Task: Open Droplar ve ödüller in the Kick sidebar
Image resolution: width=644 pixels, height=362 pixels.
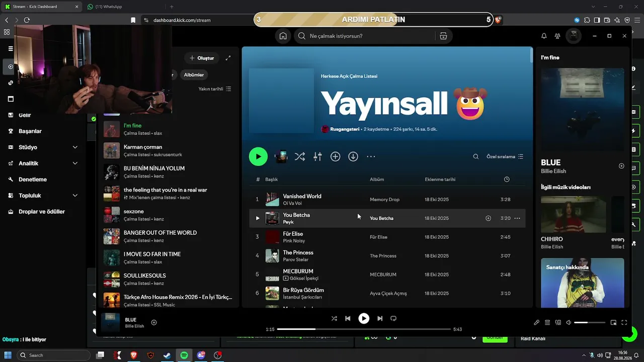Action: point(42,212)
